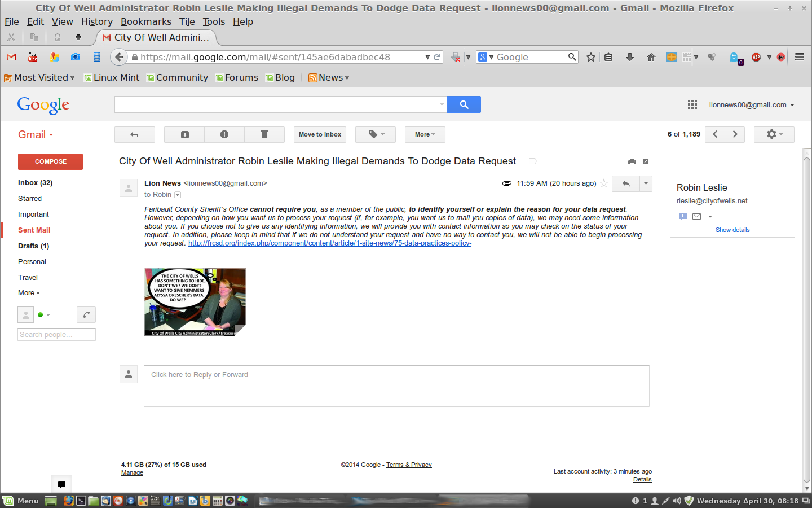Image resolution: width=812 pixels, height=508 pixels.
Task: Click the page vertical scrollbar
Action: click(x=807, y=321)
